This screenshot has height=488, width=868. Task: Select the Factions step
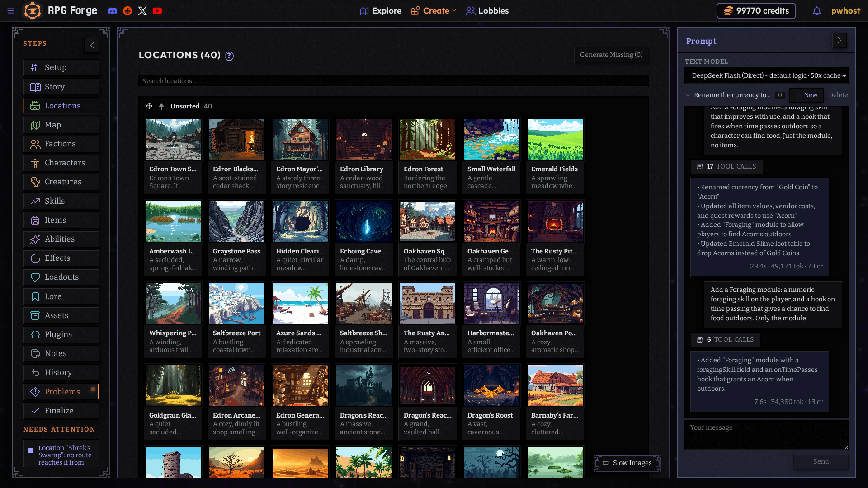coord(61,144)
